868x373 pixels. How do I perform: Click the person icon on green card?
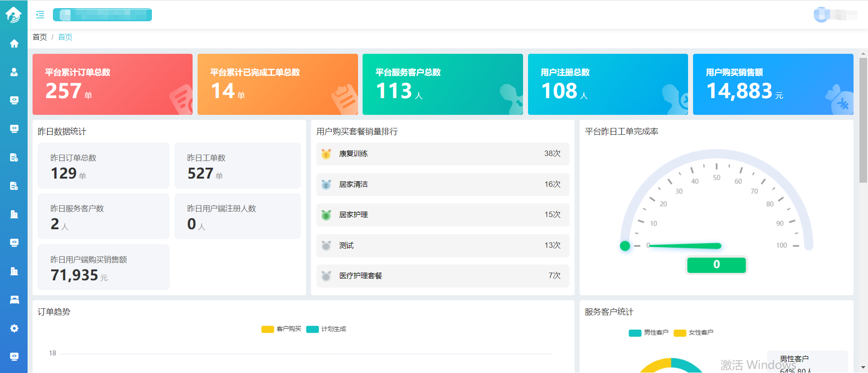pos(511,99)
